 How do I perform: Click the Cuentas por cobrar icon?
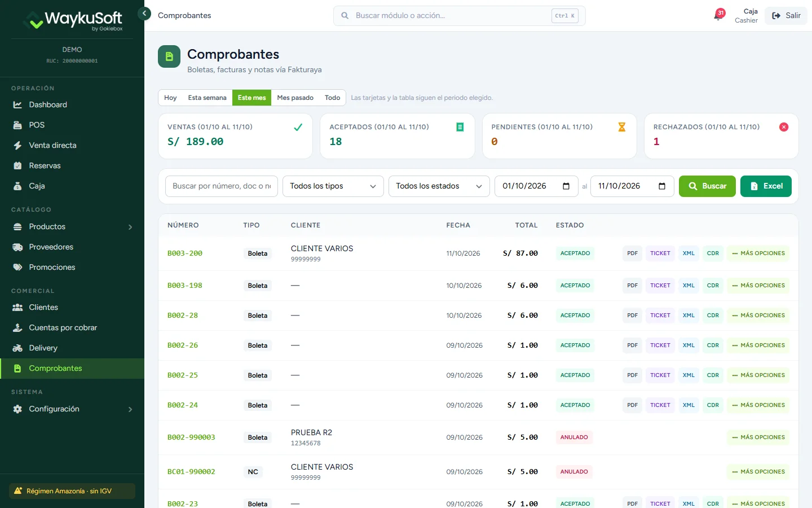(x=17, y=328)
